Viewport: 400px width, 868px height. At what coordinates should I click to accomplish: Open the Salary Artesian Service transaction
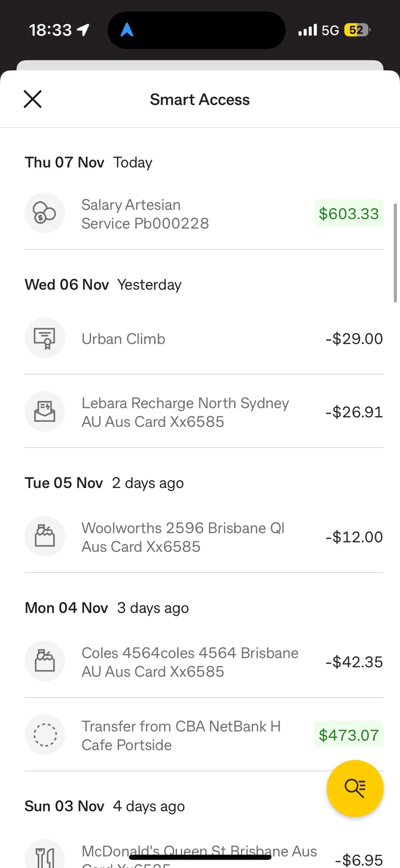tap(204, 214)
